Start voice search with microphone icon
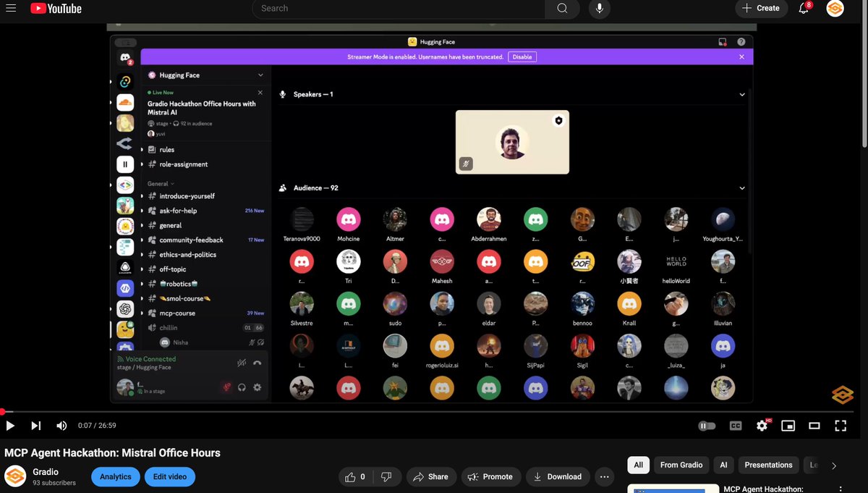Screen dimensions: 868x493 point(599,9)
